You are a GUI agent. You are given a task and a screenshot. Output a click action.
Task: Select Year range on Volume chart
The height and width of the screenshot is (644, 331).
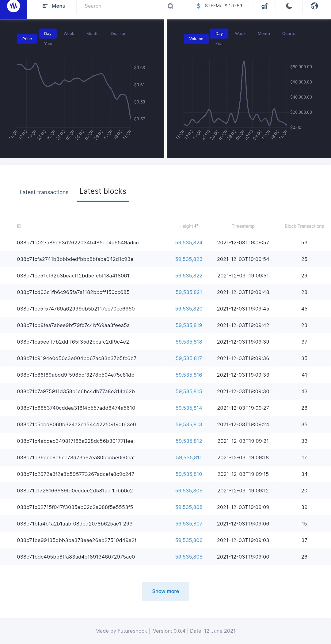pyautogui.click(x=220, y=43)
